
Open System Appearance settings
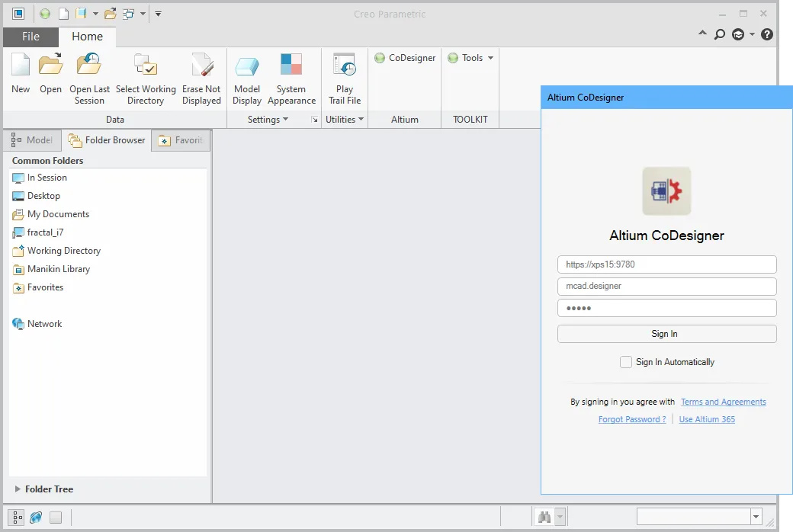pyautogui.click(x=291, y=79)
